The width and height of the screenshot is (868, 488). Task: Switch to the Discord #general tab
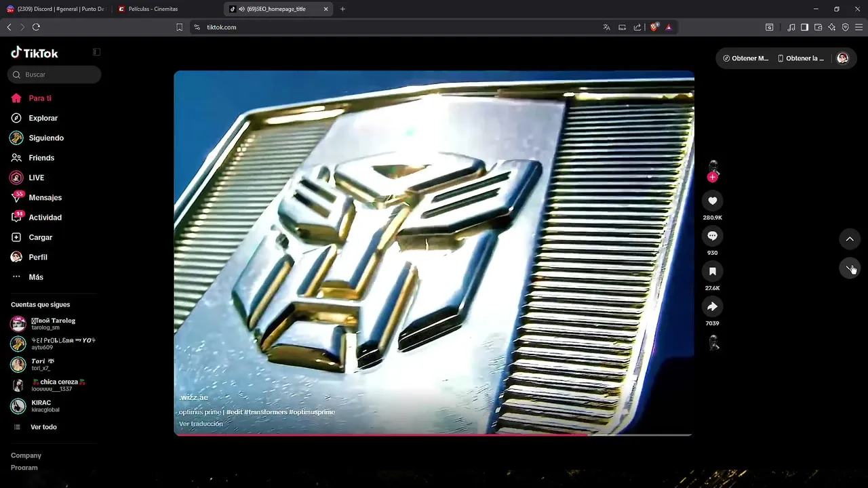tap(56, 9)
